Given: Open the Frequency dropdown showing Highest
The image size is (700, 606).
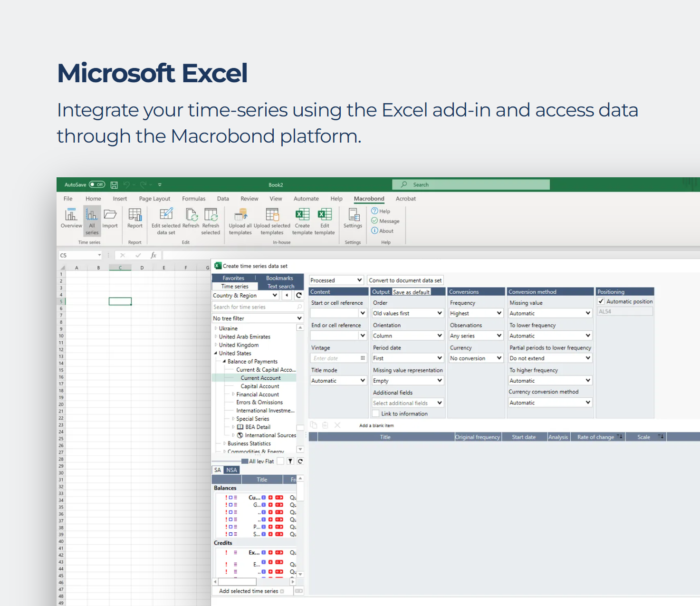Looking at the screenshot, I should click(476, 313).
